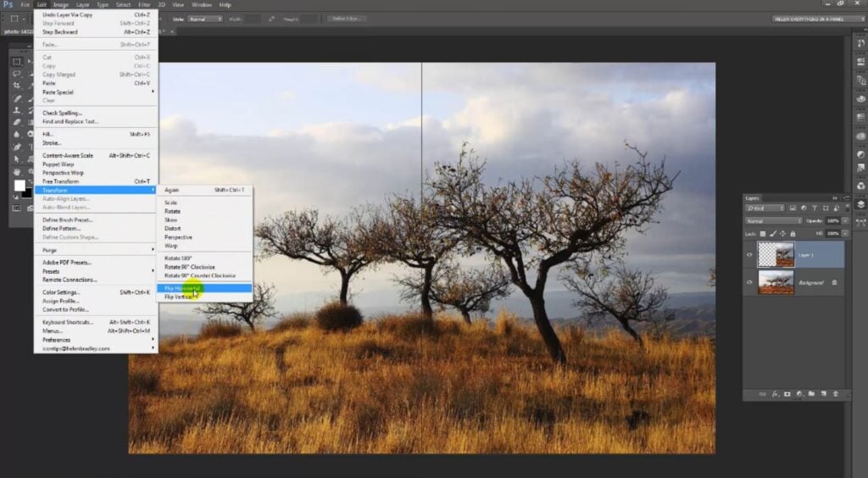This screenshot has width=868, height=478.
Task: Open the marquee Style dropdown
Action: (204, 19)
